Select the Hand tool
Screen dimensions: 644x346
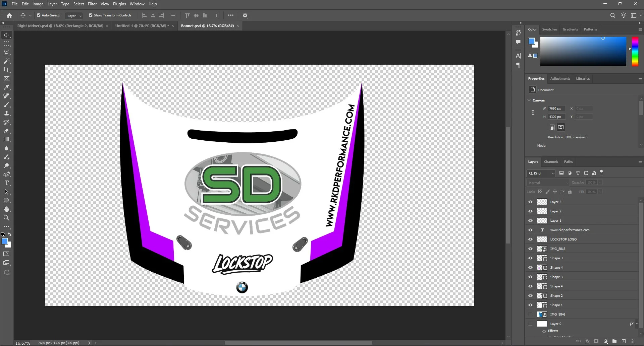6,209
